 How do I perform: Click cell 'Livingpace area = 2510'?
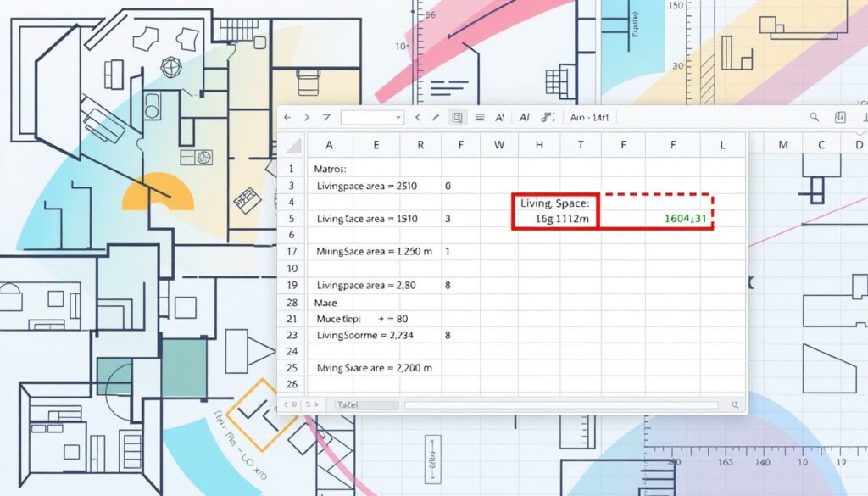[x=367, y=186]
